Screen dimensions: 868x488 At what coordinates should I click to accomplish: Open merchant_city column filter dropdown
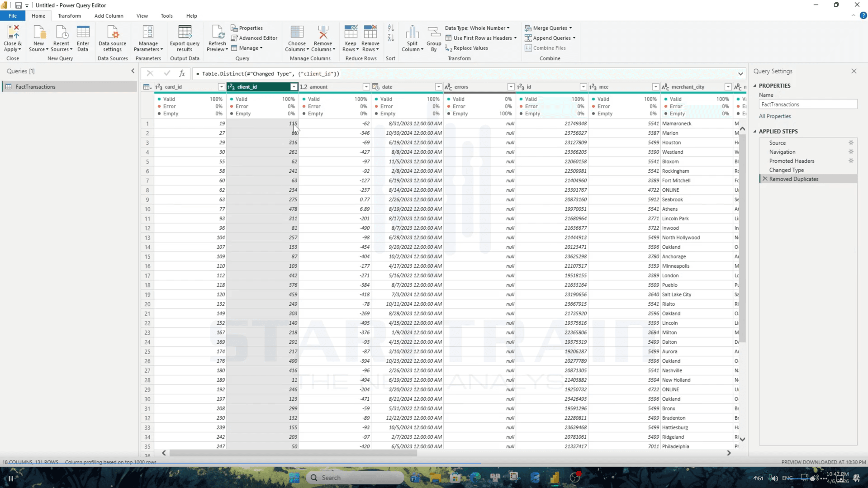tap(728, 87)
